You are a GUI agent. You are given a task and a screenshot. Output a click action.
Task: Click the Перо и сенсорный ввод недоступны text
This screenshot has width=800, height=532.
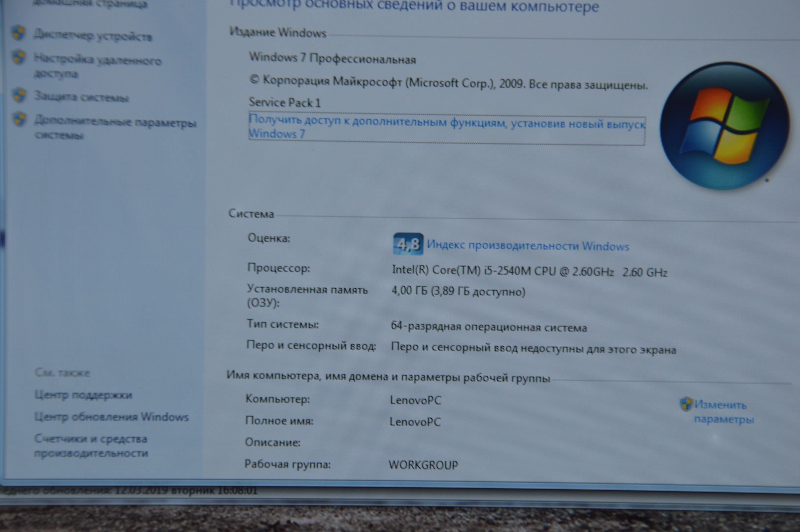click(533, 348)
